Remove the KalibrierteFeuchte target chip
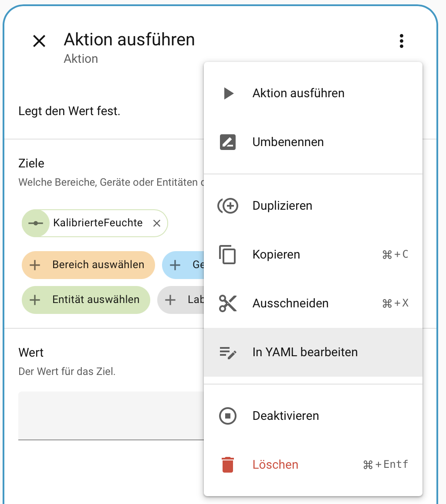 (157, 223)
